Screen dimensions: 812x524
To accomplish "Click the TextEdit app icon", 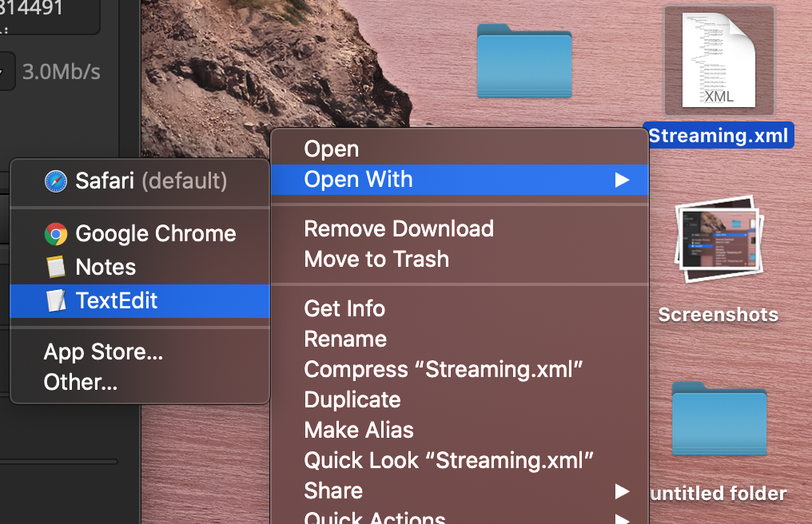I will 55,301.
